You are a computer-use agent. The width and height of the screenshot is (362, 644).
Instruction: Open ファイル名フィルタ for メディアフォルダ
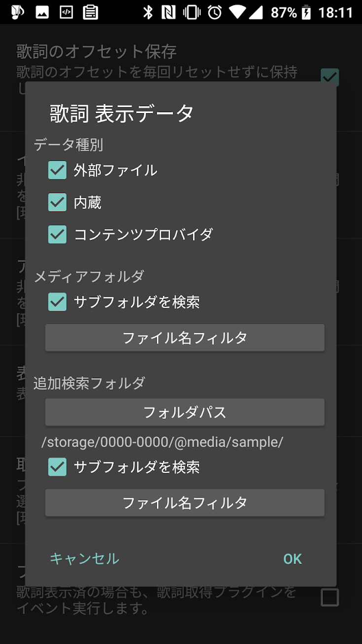184,338
